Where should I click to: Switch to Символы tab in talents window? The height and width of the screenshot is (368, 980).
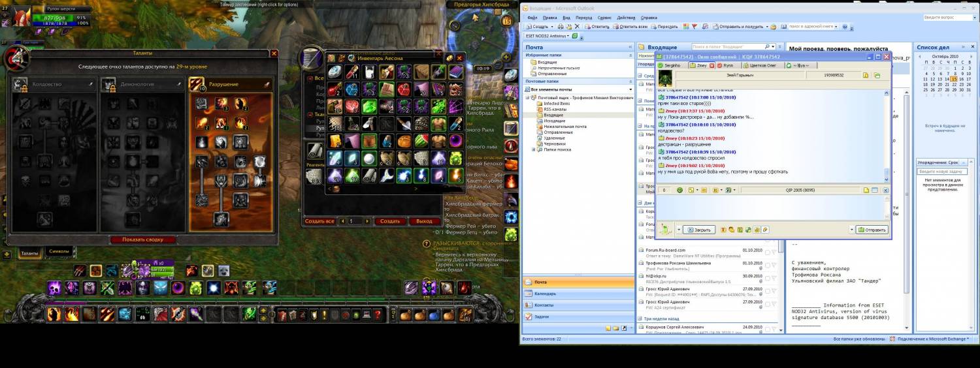pyautogui.click(x=59, y=251)
